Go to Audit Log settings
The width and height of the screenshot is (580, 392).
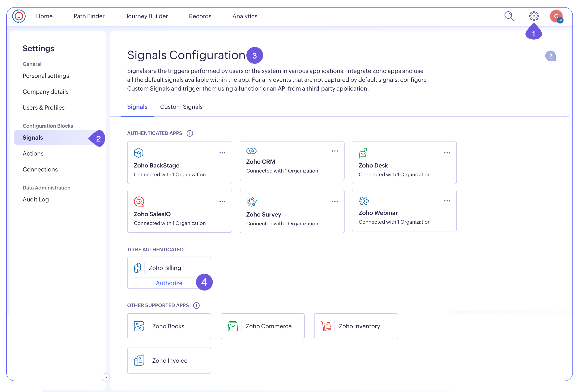36,200
